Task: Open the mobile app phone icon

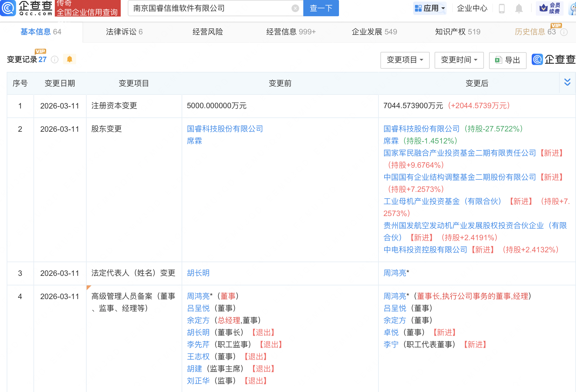Action: point(501,8)
